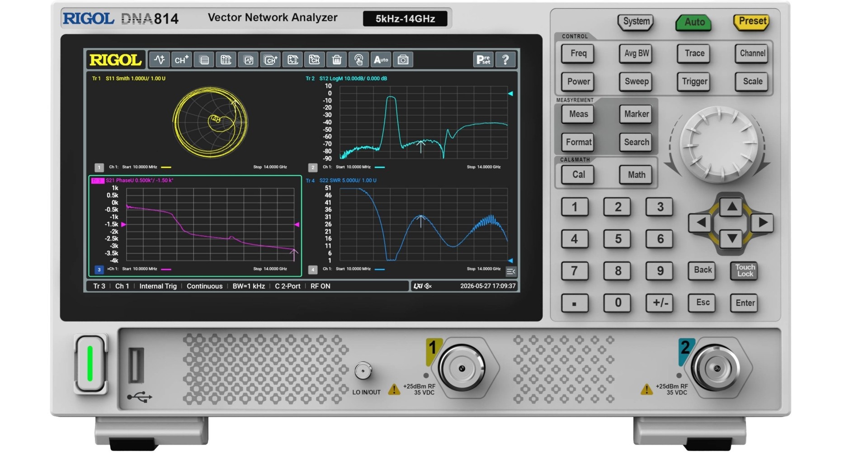
Task: Expand the side menu at screen bottom-right
Action: pos(511,271)
